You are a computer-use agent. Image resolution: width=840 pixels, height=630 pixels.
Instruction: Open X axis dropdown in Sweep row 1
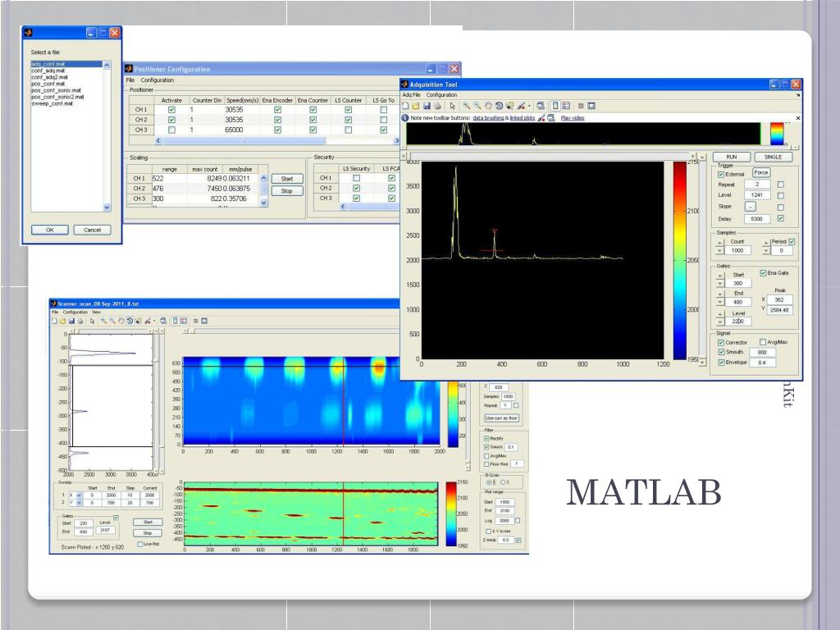tap(80, 495)
